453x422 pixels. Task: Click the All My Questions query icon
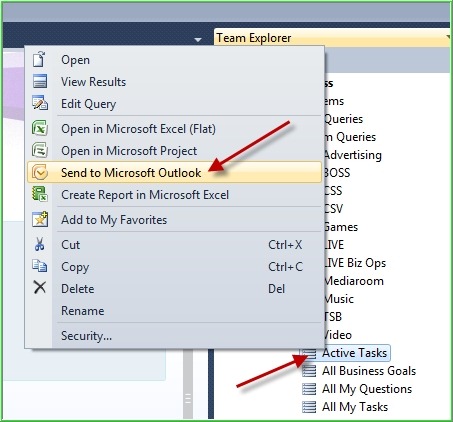pyautogui.click(x=309, y=389)
